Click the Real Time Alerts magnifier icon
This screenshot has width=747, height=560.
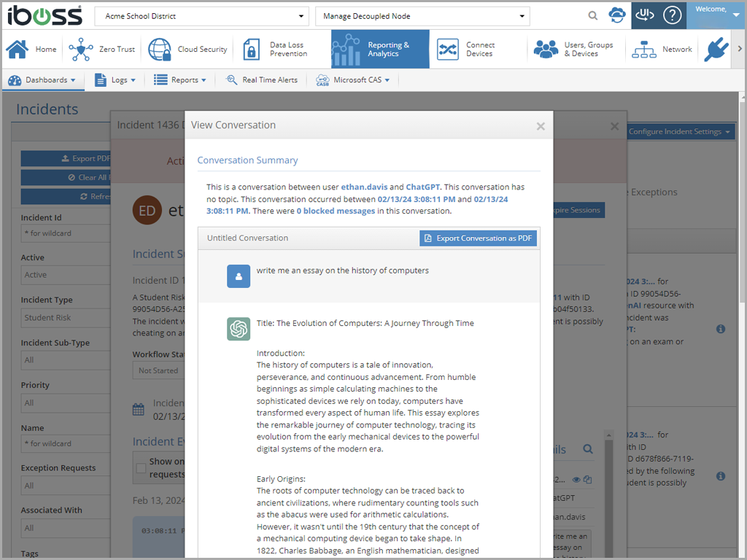tap(231, 79)
